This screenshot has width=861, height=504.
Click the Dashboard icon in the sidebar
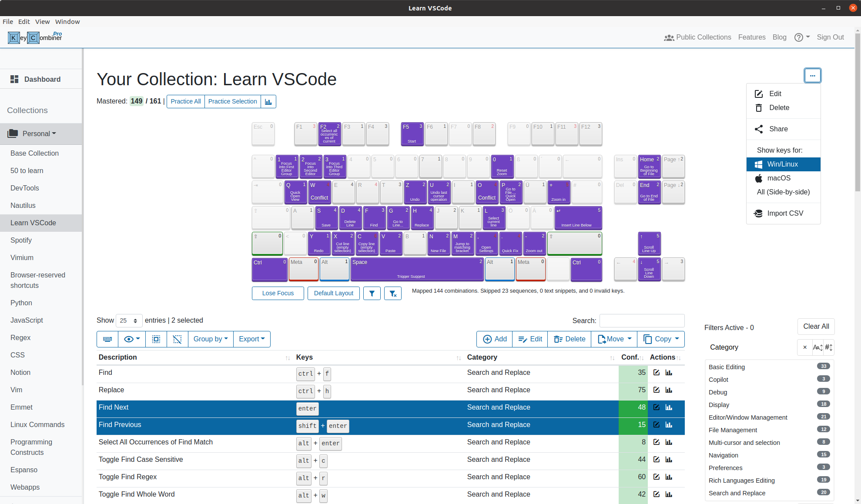coord(14,79)
